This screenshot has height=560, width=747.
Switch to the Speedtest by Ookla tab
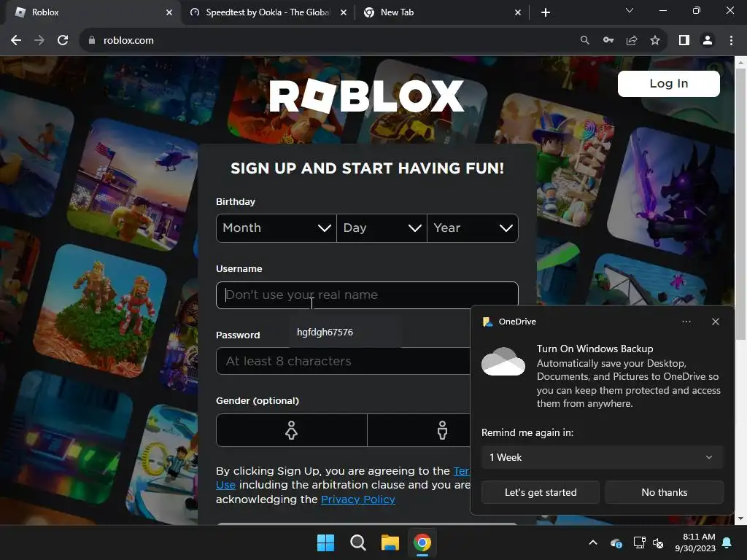click(x=267, y=12)
